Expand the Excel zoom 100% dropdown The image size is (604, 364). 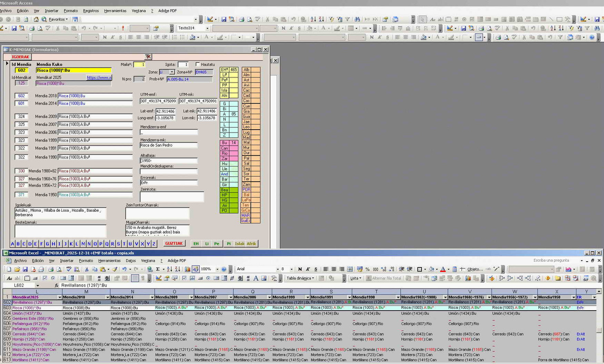point(217,269)
